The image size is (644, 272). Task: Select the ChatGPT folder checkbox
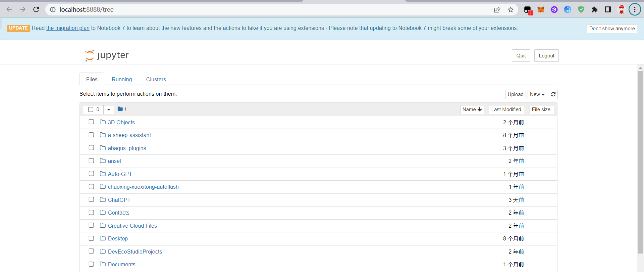click(91, 199)
